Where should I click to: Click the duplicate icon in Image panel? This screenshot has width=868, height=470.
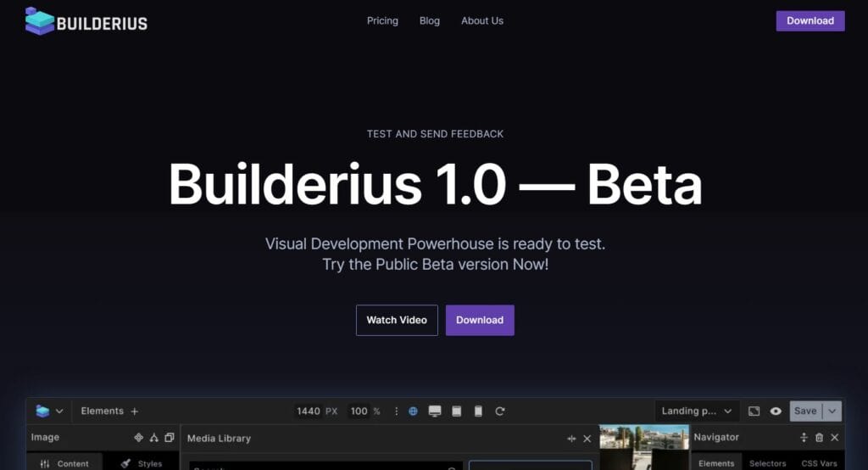point(170,437)
